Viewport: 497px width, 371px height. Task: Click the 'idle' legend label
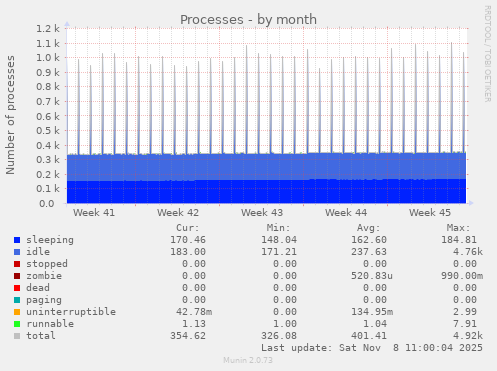(x=38, y=252)
